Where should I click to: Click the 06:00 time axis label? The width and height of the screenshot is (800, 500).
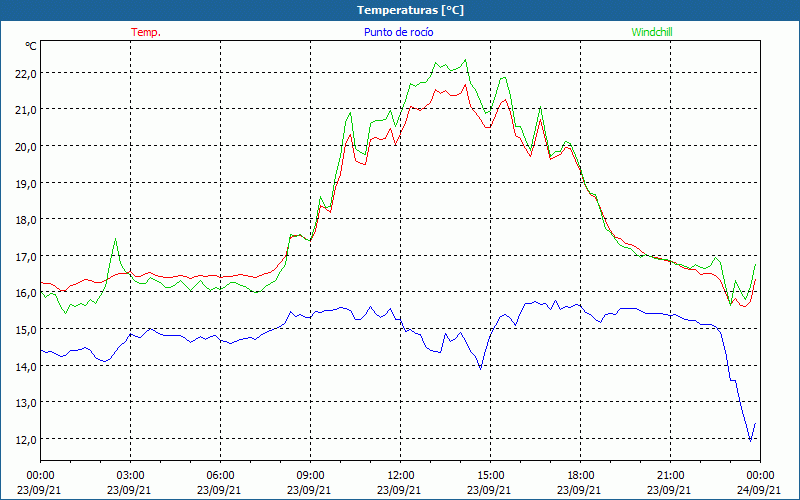(220, 476)
